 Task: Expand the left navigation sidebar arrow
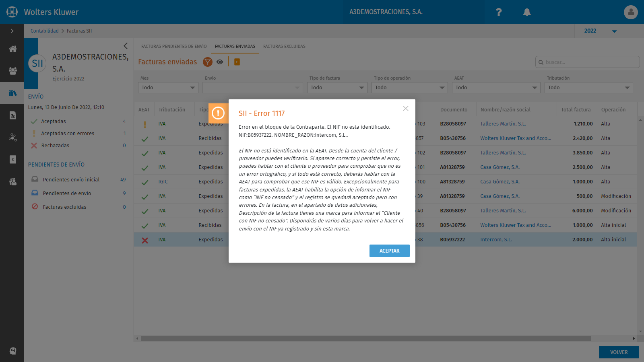pyautogui.click(x=12, y=31)
